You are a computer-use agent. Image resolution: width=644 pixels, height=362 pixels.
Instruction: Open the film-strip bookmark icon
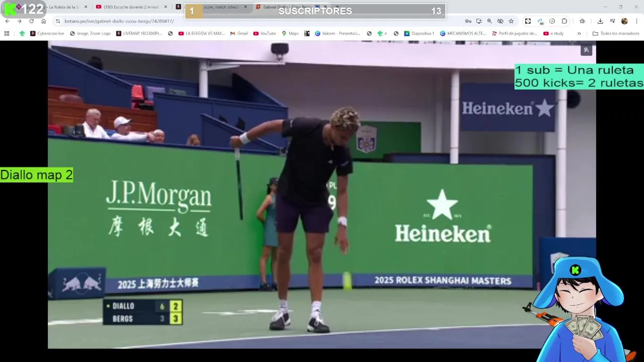click(x=307, y=34)
